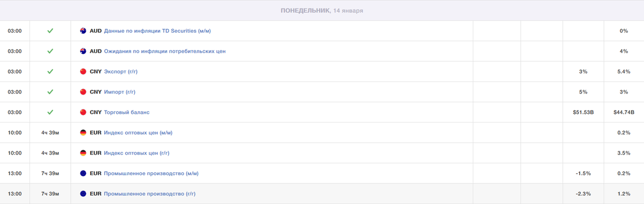Image resolution: width=644 pixels, height=204 pixels.
Task: Click CNY label in the Экспорт row
Action: [x=96, y=72]
